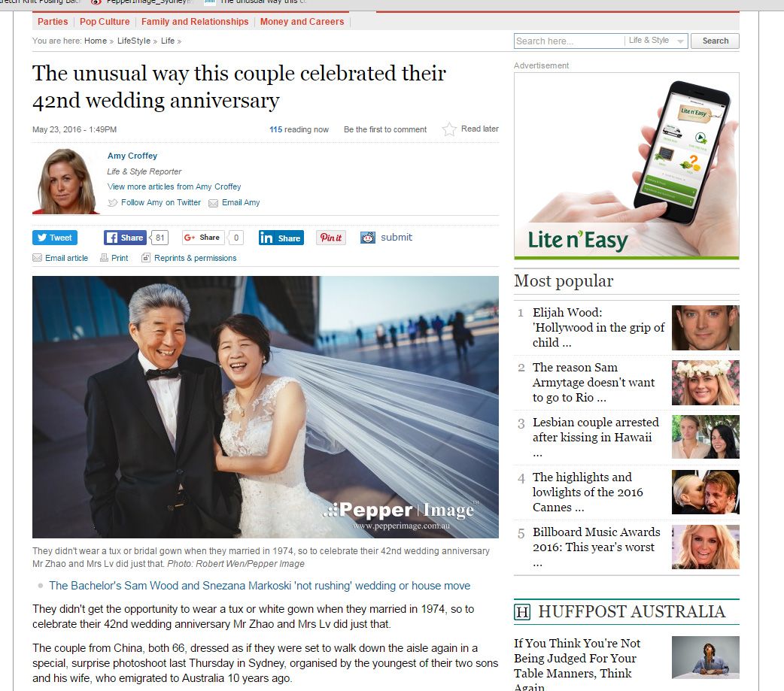784x691 pixels.
Task: Share the article on Facebook
Action: (124, 238)
